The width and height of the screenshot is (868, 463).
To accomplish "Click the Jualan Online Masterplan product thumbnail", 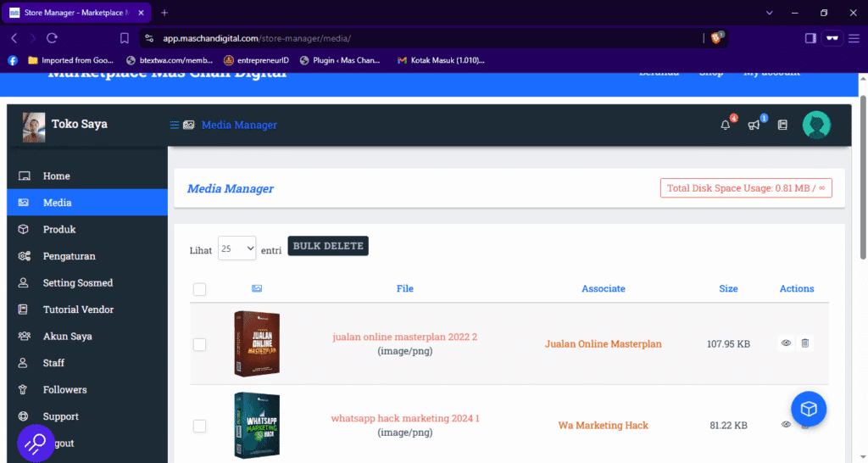I will [257, 344].
